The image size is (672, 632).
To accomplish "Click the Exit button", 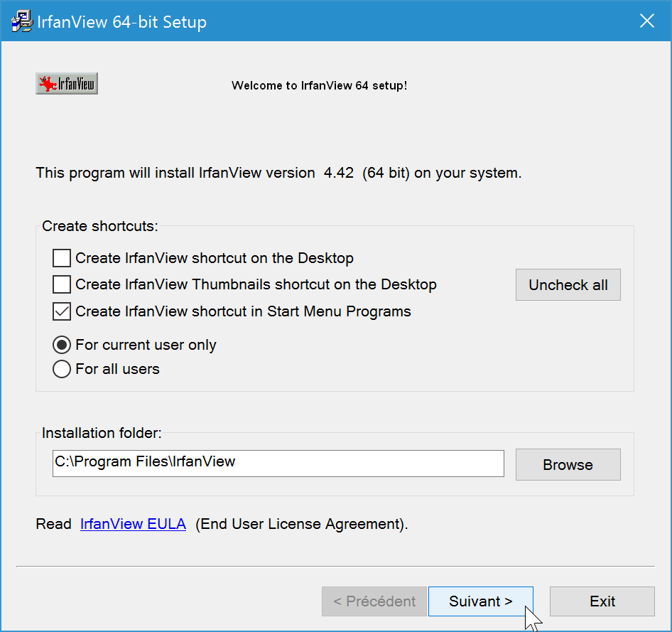I will pos(602,601).
